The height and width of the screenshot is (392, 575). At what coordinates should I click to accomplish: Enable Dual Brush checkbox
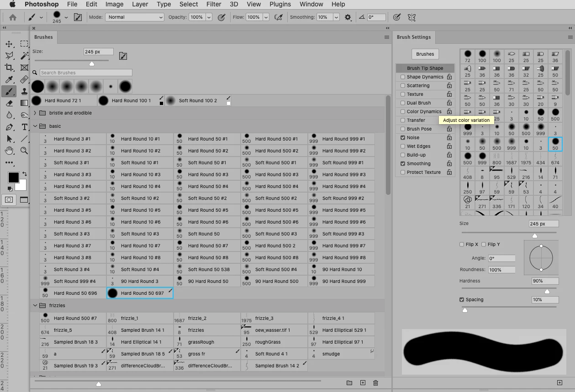402,103
